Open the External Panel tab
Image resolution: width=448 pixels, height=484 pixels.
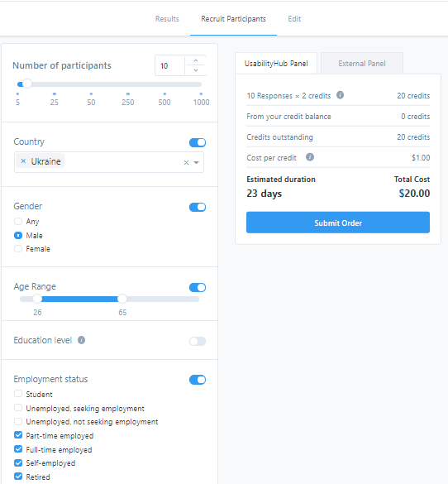click(362, 63)
